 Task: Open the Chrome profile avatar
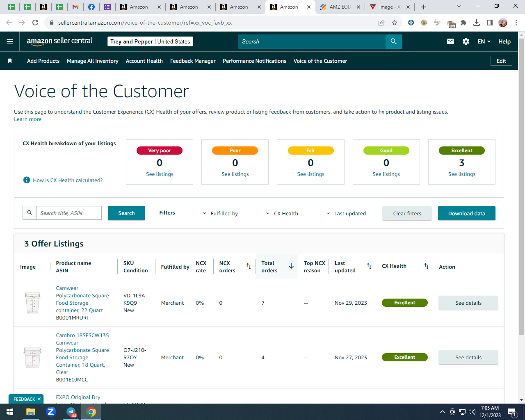coord(503,23)
